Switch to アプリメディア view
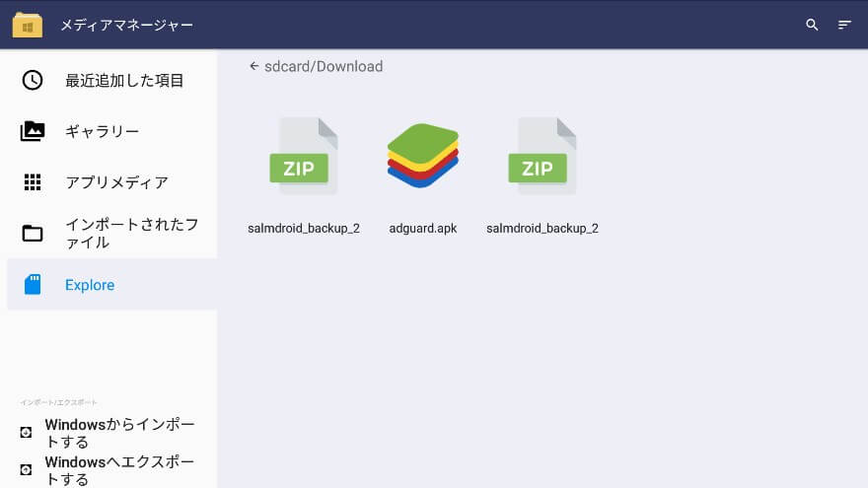This screenshot has height=488, width=868. click(x=116, y=182)
